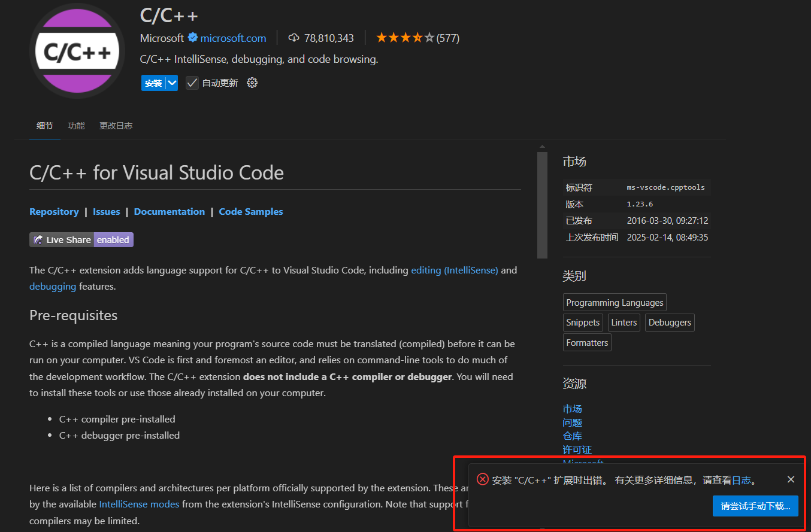Image resolution: width=811 pixels, height=532 pixels.
Task: Open the Documentation link
Action: (x=170, y=212)
